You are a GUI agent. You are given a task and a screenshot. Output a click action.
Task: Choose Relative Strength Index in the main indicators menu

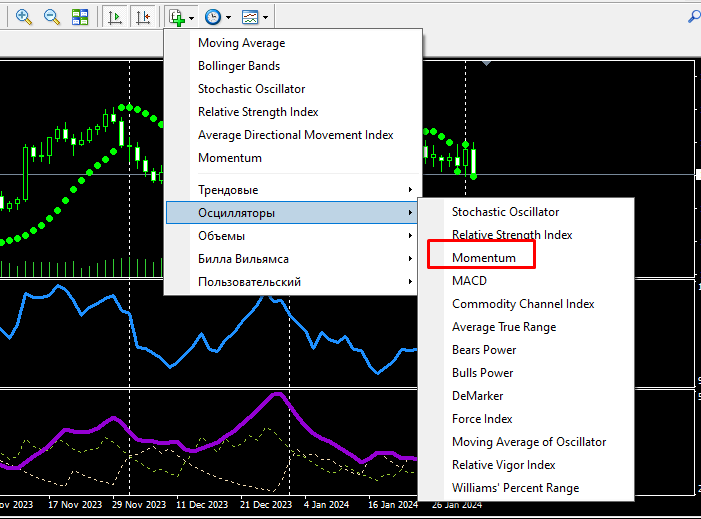point(293,112)
